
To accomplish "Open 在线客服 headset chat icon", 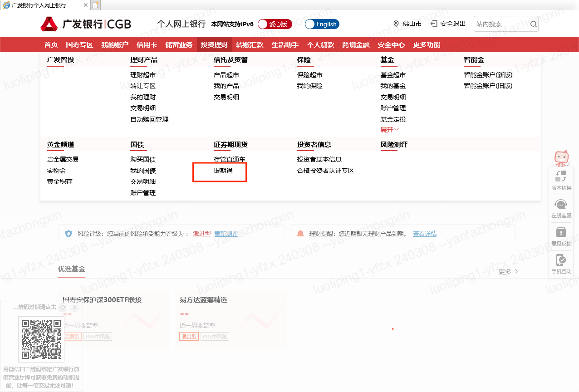I will click(561, 205).
